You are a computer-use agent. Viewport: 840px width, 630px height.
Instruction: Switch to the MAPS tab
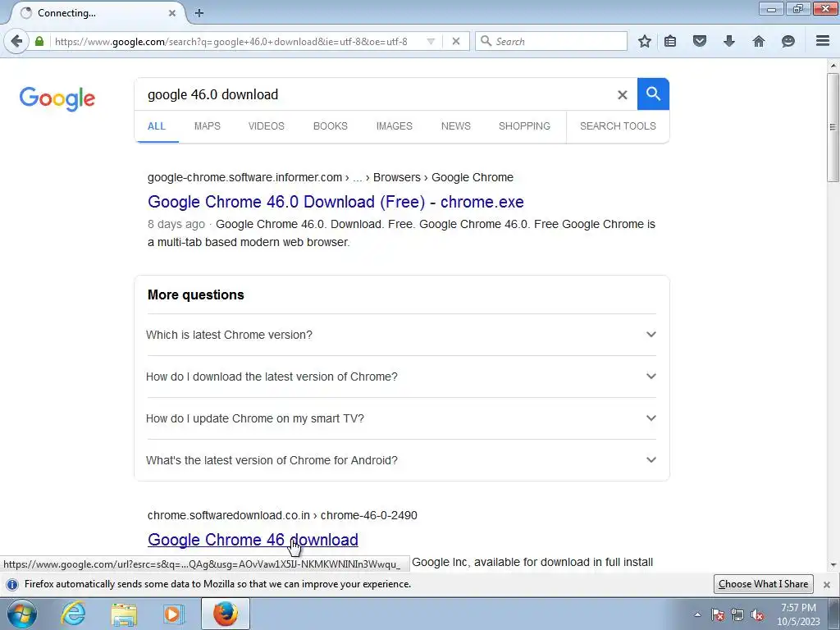[x=208, y=126]
